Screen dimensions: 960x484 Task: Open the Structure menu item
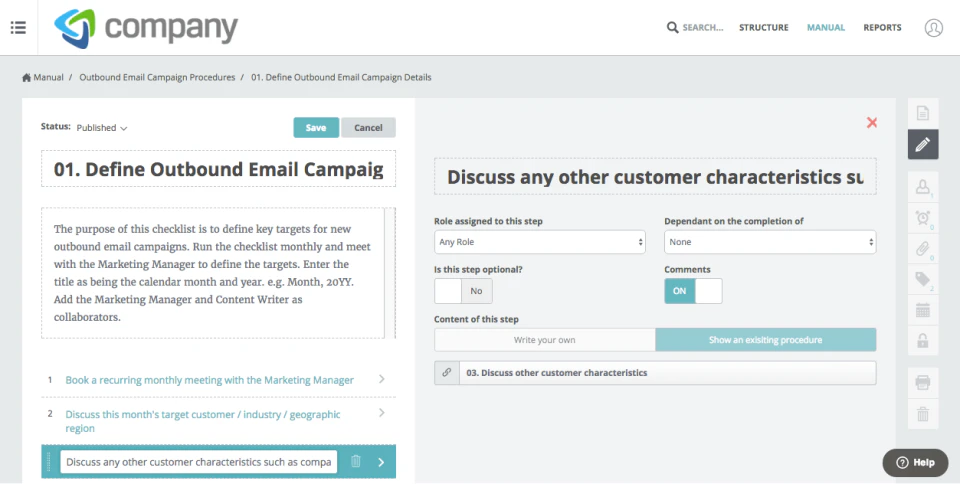(764, 28)
